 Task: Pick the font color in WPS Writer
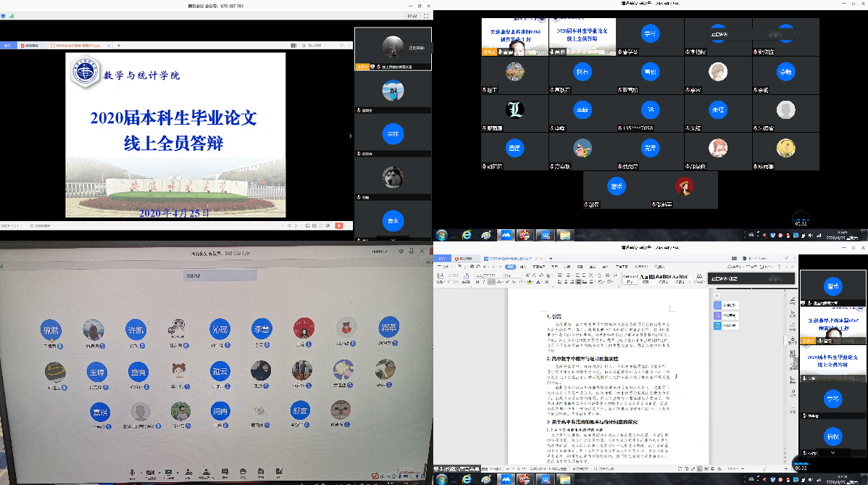point(538,282)
